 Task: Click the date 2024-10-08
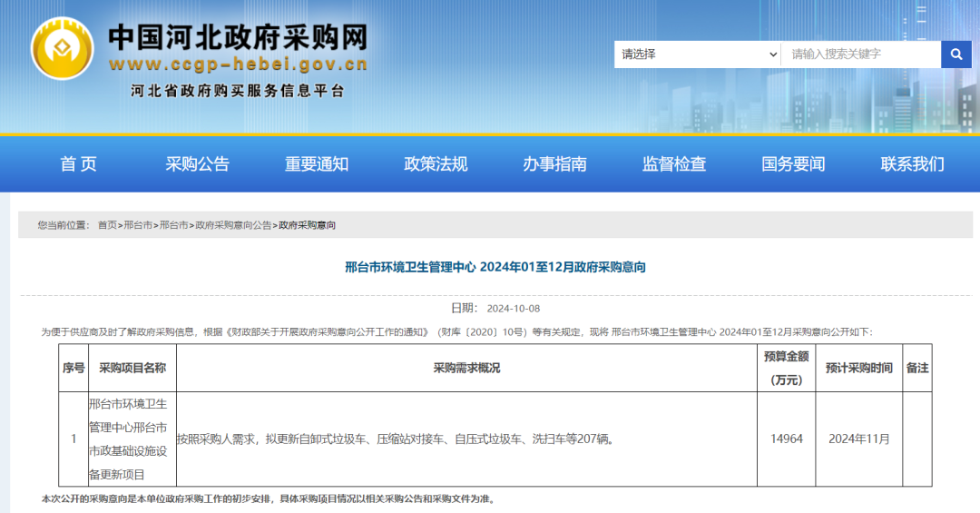(513, 309)
